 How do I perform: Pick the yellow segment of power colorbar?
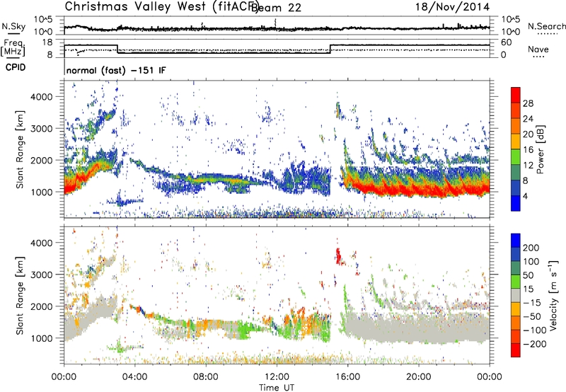coord(516,142)
